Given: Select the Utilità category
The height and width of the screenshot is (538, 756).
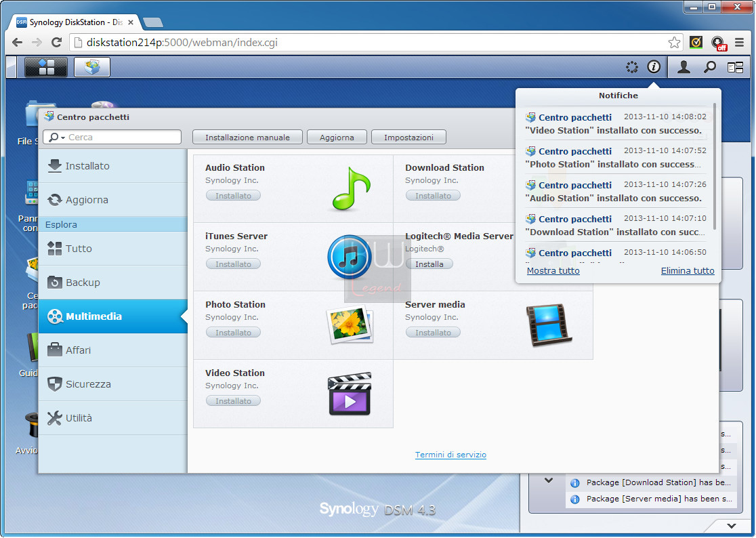Looking at the screenshot, I should click(113, 417).
